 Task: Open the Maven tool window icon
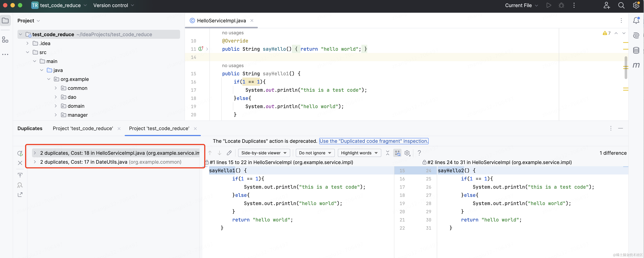[636, 65]
